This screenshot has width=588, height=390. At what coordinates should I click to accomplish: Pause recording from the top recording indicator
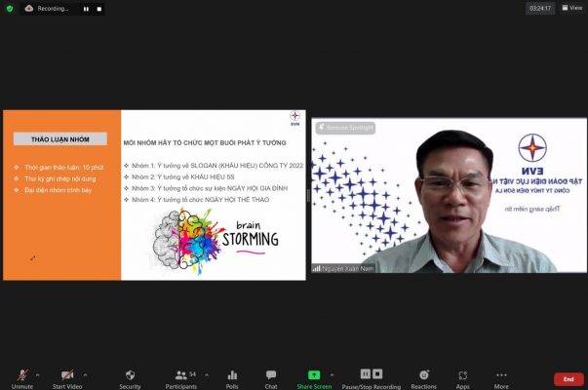pos(86,9)
